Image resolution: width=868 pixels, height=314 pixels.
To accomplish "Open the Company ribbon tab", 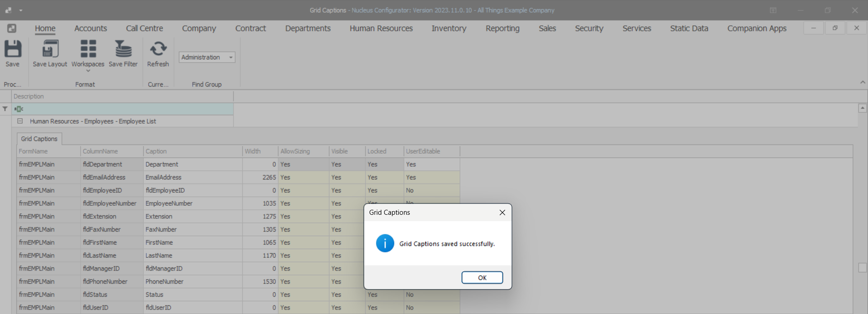I will pyautogui.click(x=199, y=28).
